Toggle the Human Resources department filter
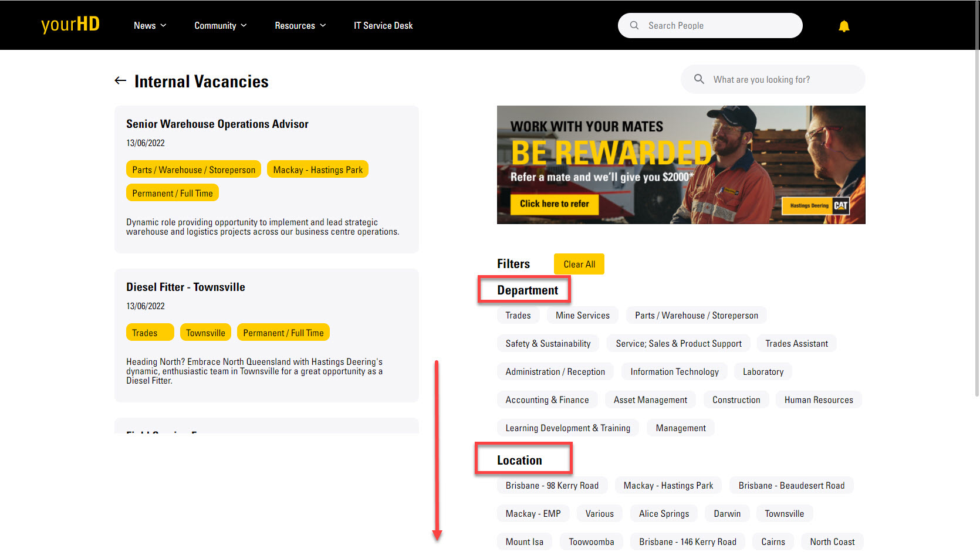 pyautogui.click(x=819, y=400)
